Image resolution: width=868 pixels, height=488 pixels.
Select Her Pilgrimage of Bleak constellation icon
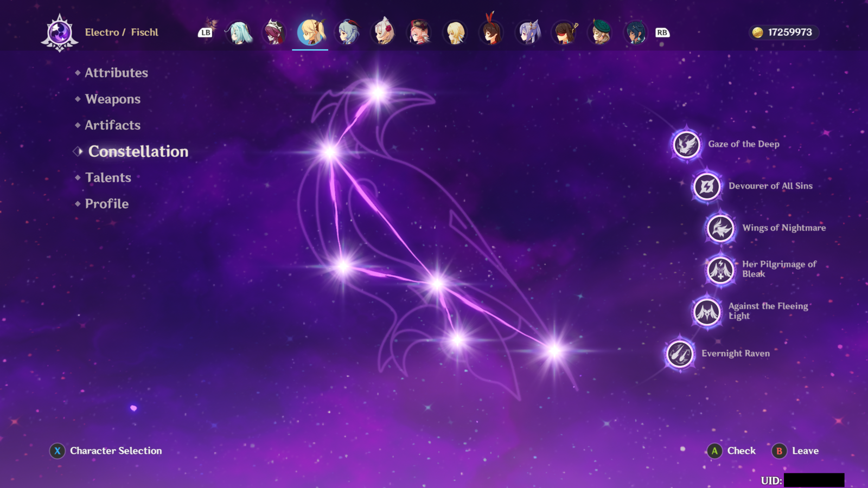pyautogui.click(x=720, y=269)
